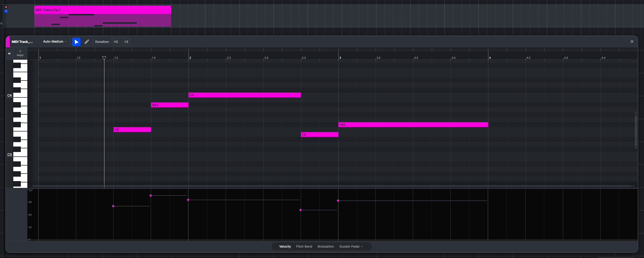
Task: Click the C3 piano key
Action: (20, 155)
